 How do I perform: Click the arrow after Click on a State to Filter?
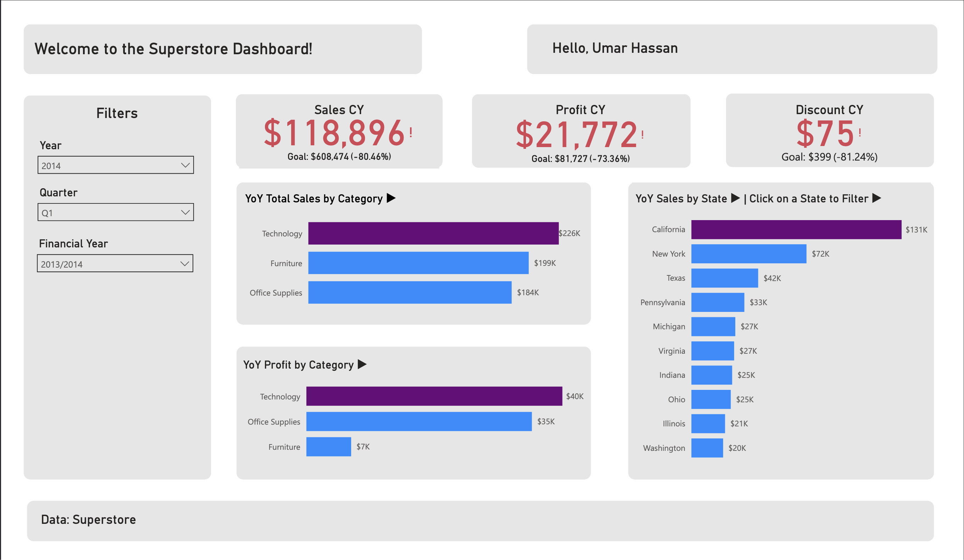[x=876, y=198]
